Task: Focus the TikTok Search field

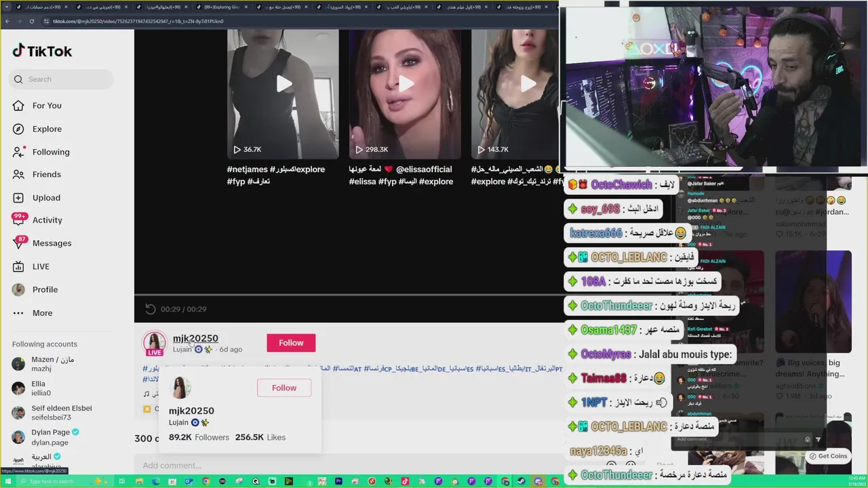Action: click(x=62, y=79)
